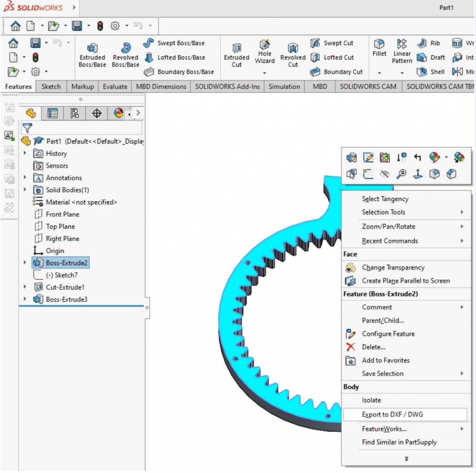Switch to the Sketch ribbon tab
476x473 pixels.
pyautogui.click(x=51, y=87)
